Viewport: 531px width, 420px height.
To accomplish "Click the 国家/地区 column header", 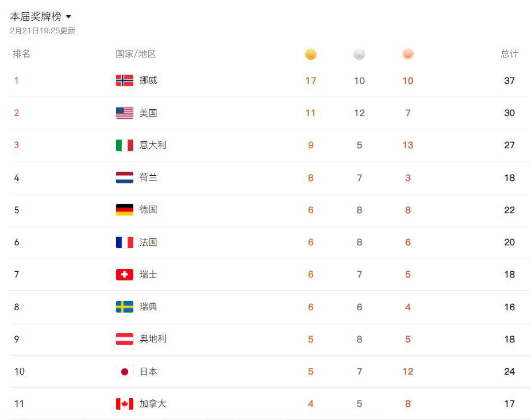I will (x=136, y=54).
